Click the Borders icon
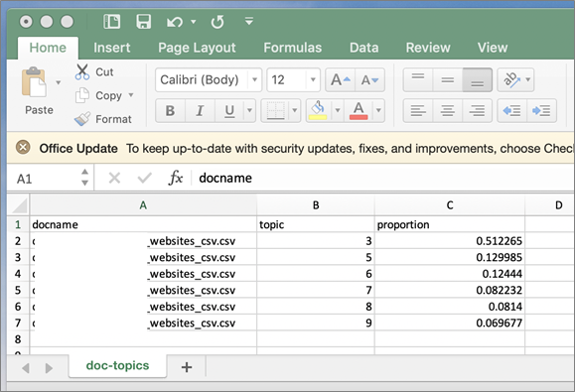 275,110
